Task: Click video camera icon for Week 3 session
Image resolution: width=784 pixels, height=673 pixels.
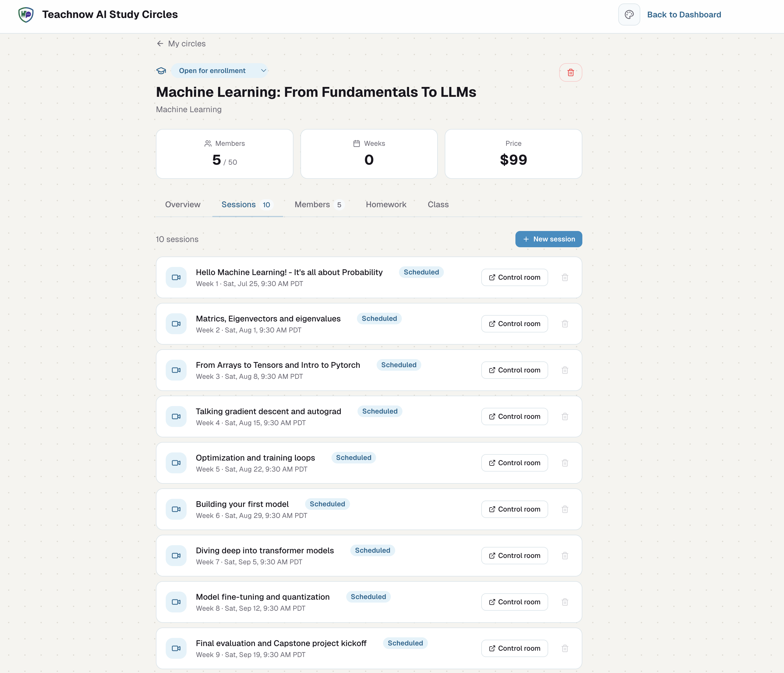Action: click(176, 370)
